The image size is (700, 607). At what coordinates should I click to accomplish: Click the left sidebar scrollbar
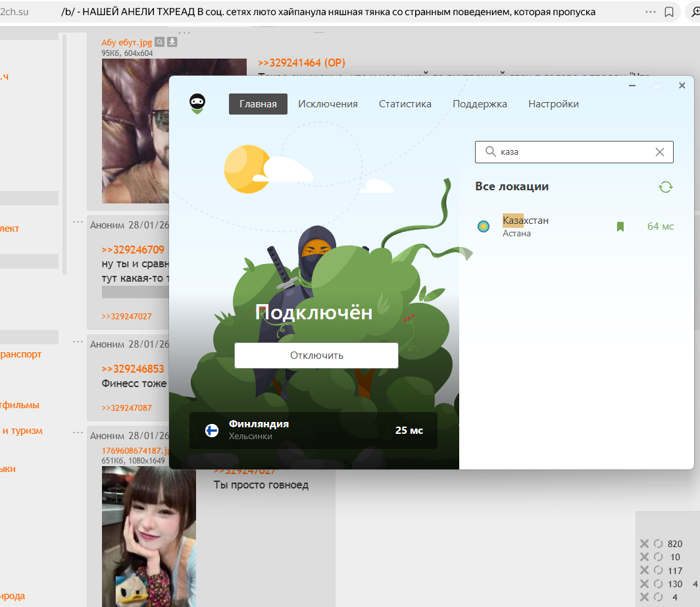[x=64, y=154]
